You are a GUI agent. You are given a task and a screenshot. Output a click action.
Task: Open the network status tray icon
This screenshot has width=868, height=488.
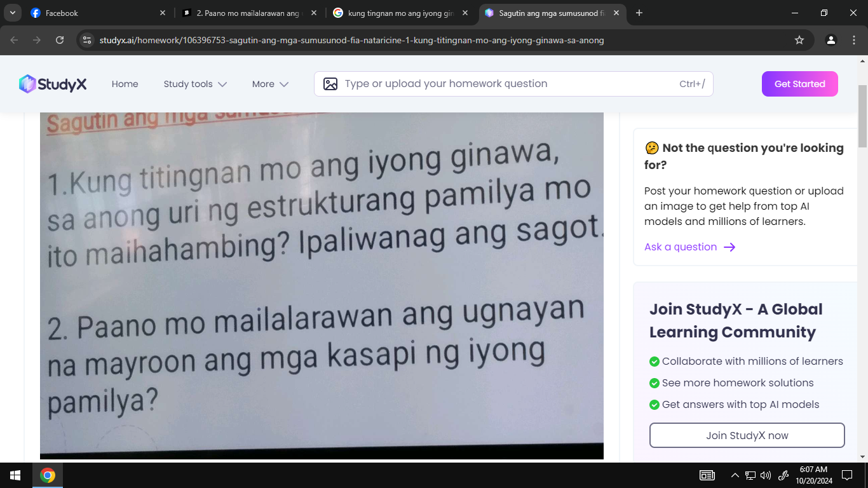(750, 475)
